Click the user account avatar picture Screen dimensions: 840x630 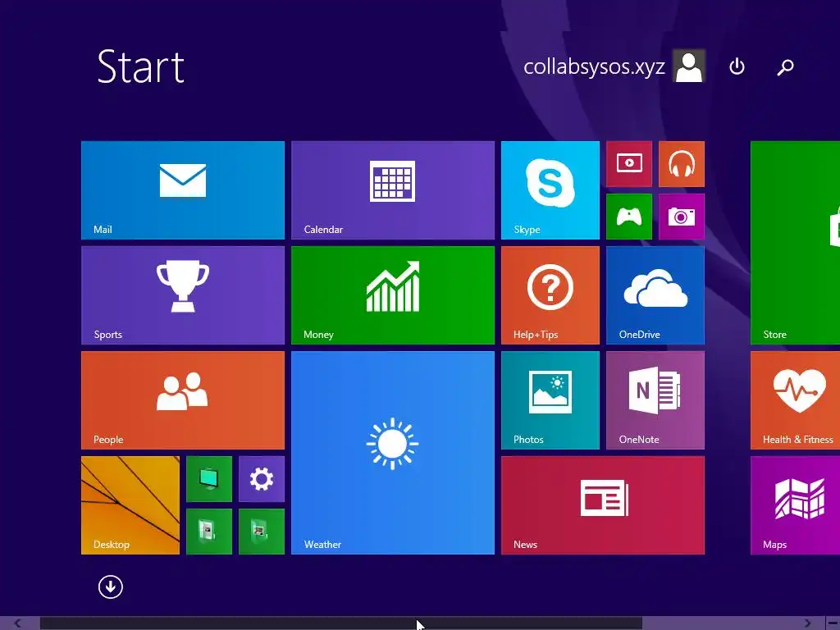[689, 66]
